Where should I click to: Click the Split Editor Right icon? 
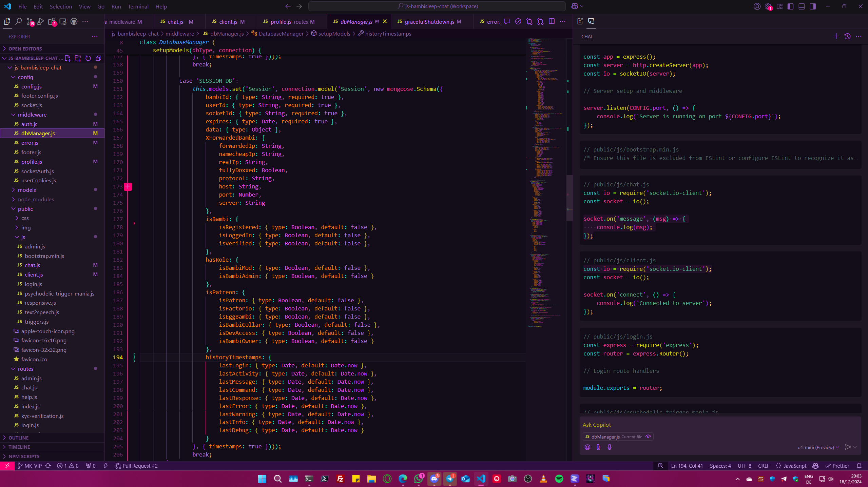pos(552,21)
